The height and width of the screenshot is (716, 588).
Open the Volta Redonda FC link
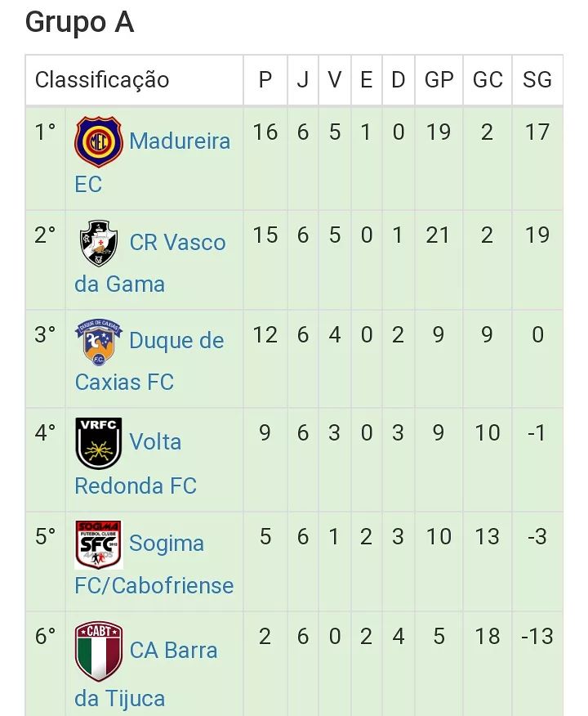(155, 443)
